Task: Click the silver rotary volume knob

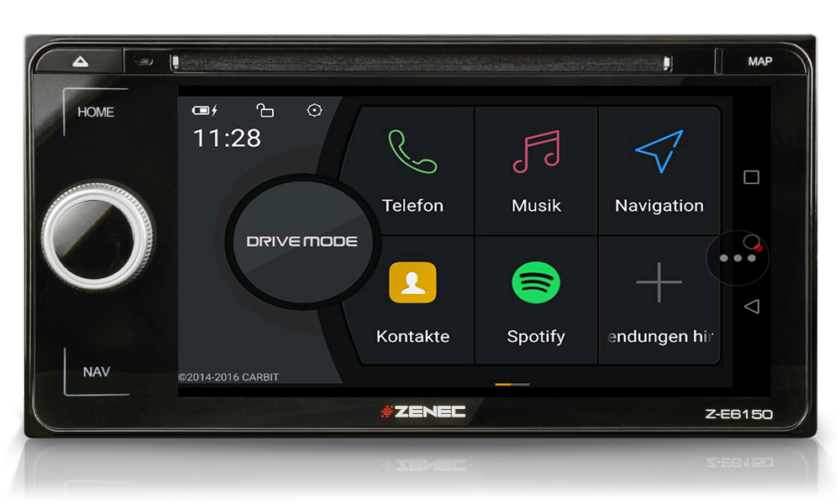Action: coord(97,236)
